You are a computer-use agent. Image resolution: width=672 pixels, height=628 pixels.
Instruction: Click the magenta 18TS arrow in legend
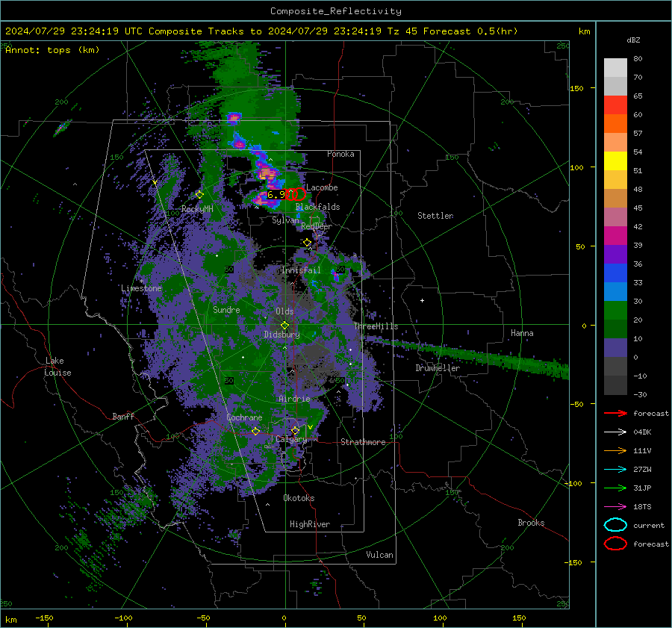pos(615,507)
